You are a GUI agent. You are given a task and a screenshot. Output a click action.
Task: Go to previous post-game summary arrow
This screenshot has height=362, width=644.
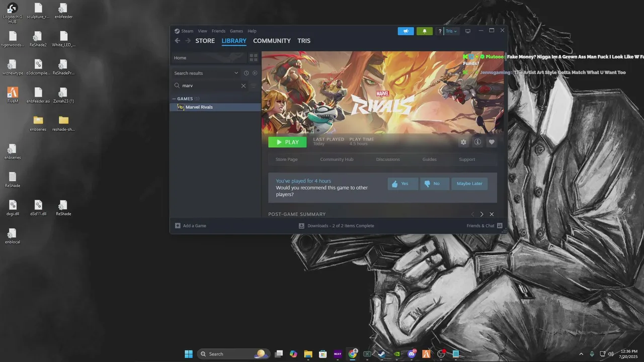472,214
